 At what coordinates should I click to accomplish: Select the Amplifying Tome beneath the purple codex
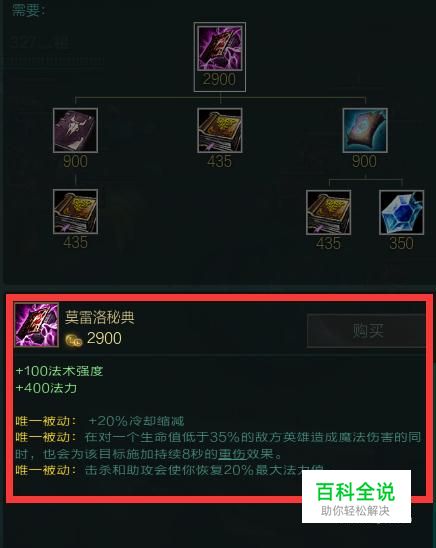coord(75,212)
